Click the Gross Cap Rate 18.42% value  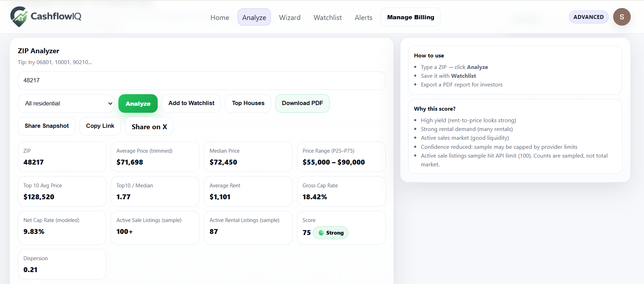pyautogui.click(x=315, y=197)
